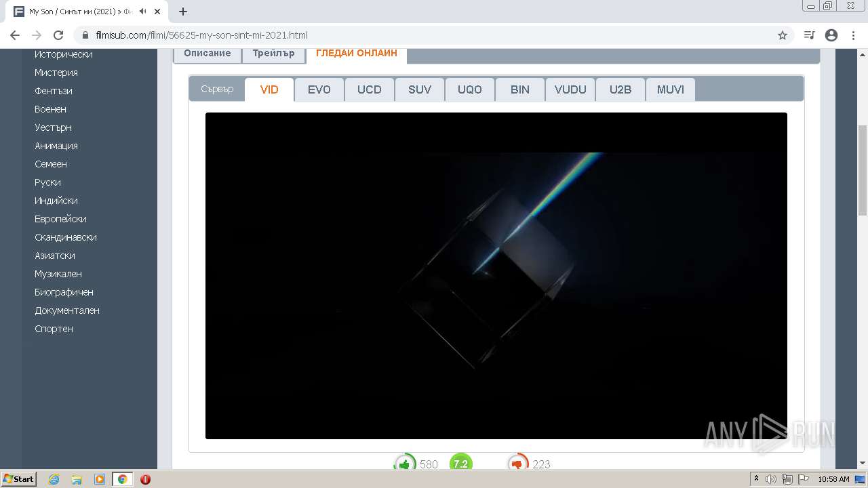Image resolution: width=868 pixels, height=488 pixels.
Task: Bookmark this page with the star icon
Action: (783, 35)
